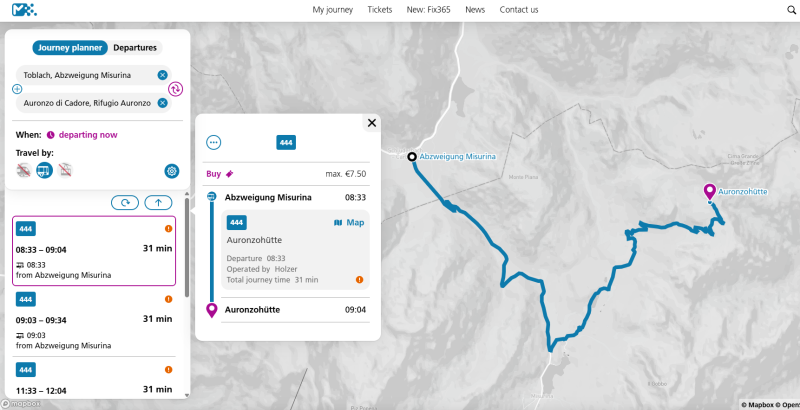Toggle the train travel mode
The image size is (800, 410).
[x=24, y=171]
